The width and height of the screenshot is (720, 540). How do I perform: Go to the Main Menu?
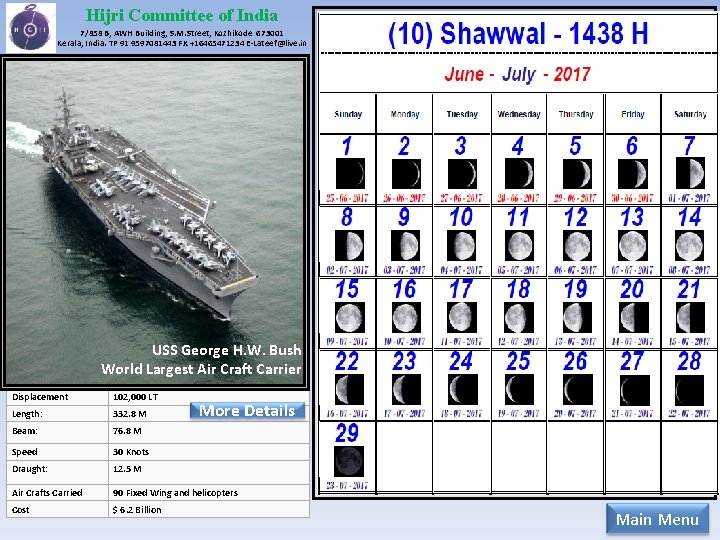point(657,519)
